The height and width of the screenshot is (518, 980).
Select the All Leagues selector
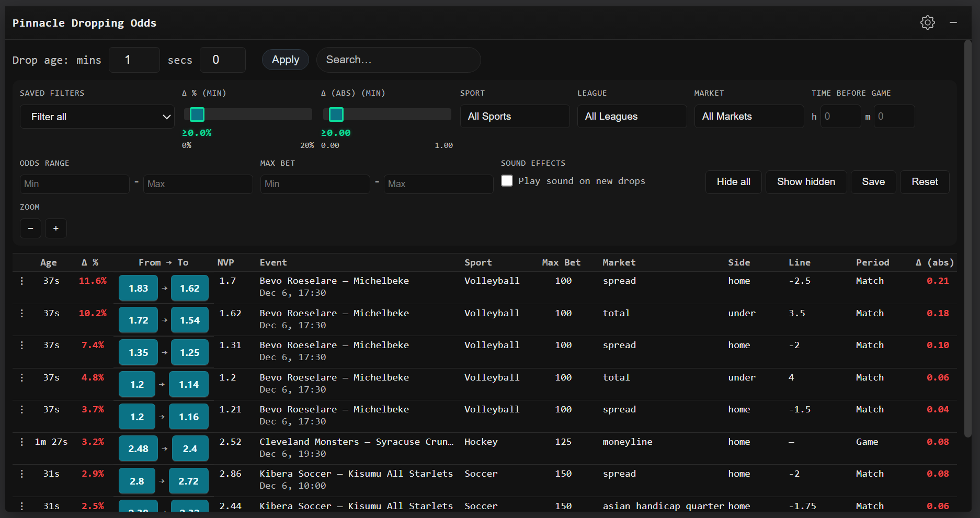[x=631, y=116]
